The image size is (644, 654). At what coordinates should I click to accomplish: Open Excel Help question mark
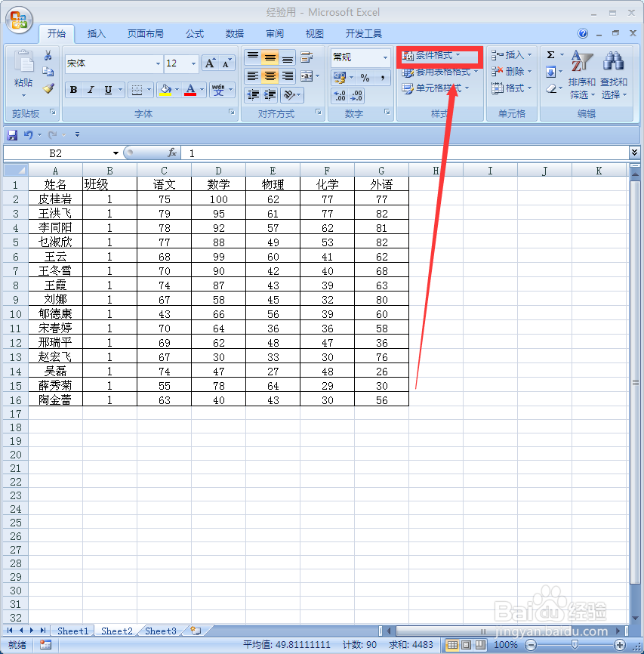(x=583, y=33)
